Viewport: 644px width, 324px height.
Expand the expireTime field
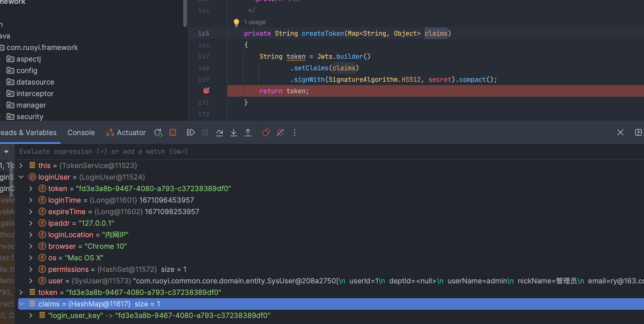tap(31, 212)
